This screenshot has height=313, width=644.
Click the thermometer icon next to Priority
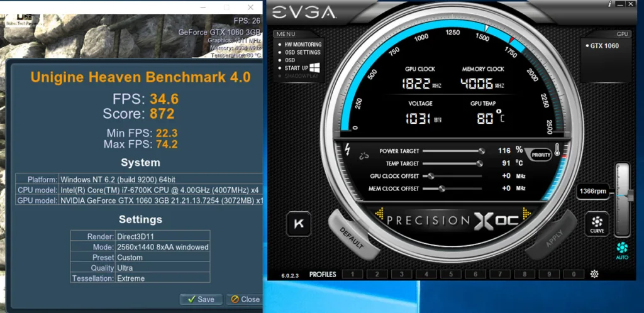(557, 149)
